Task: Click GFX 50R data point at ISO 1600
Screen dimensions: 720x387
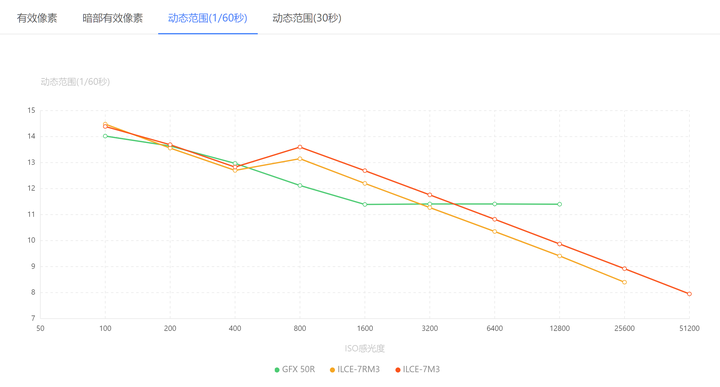Action: [x=365, y=204]
